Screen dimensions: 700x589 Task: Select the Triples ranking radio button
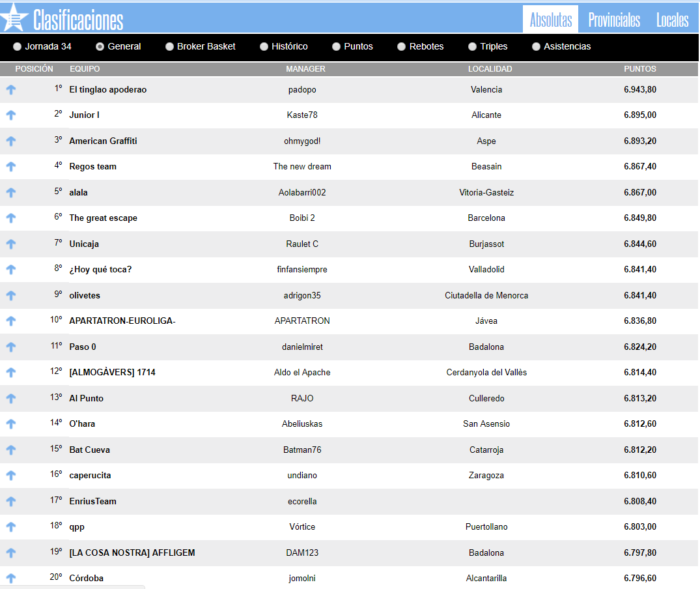[x=472, y=47]
